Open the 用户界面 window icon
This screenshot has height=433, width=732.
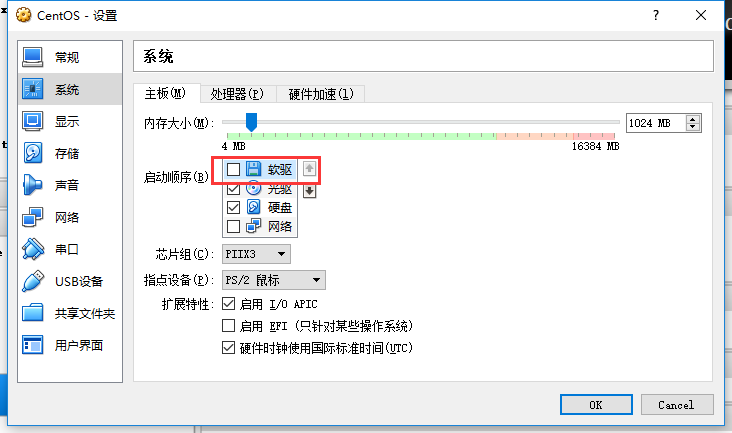click(32, 345)
